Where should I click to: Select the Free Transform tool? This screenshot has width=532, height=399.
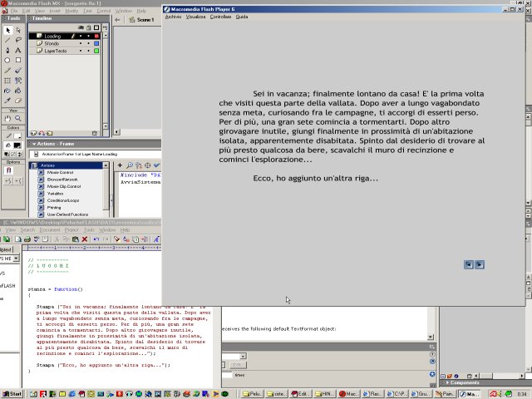click(x=7, y=81)
